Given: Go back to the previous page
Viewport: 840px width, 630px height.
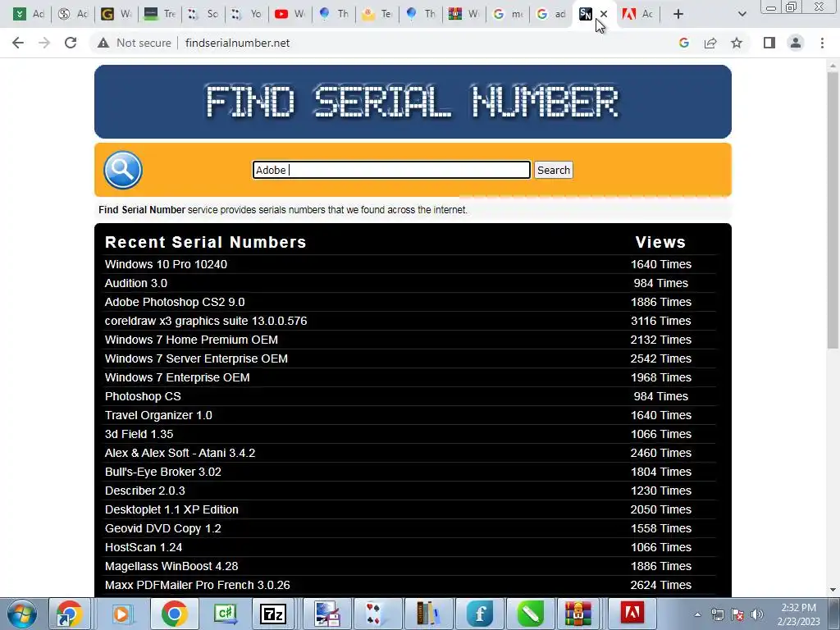Looking at the screenshot, I should coord(18,43).
